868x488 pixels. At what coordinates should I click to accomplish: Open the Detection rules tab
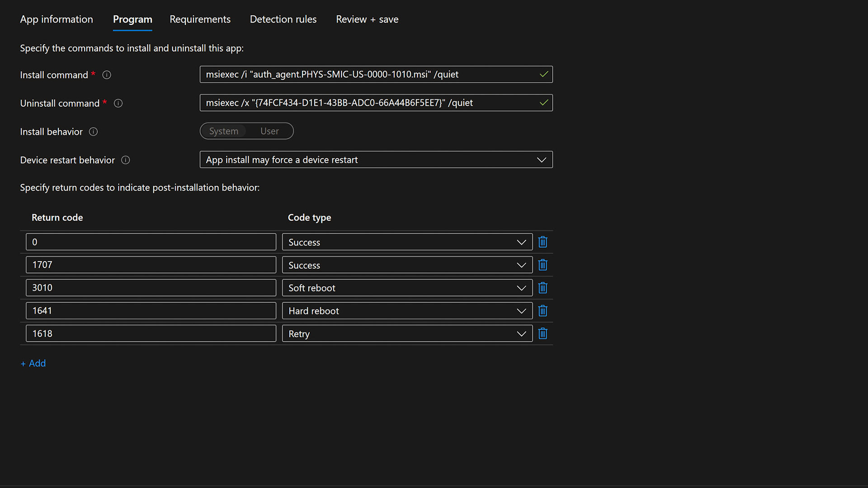[x=283, y=19]
